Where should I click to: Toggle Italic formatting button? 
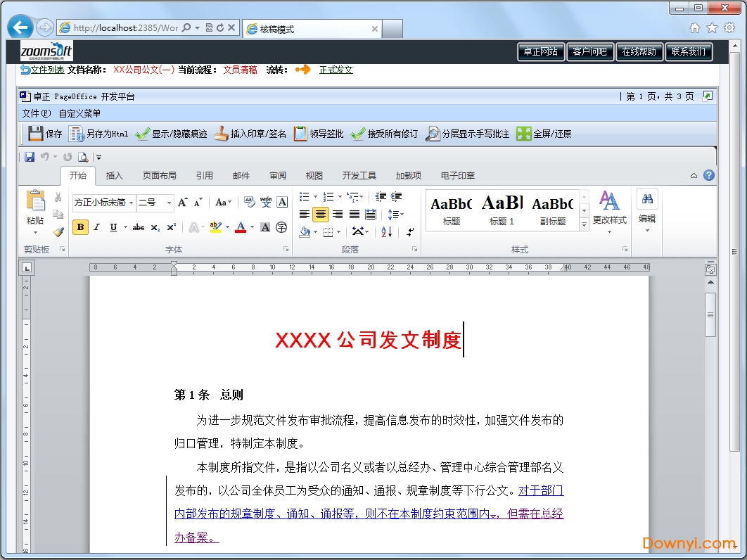[96, 227]
